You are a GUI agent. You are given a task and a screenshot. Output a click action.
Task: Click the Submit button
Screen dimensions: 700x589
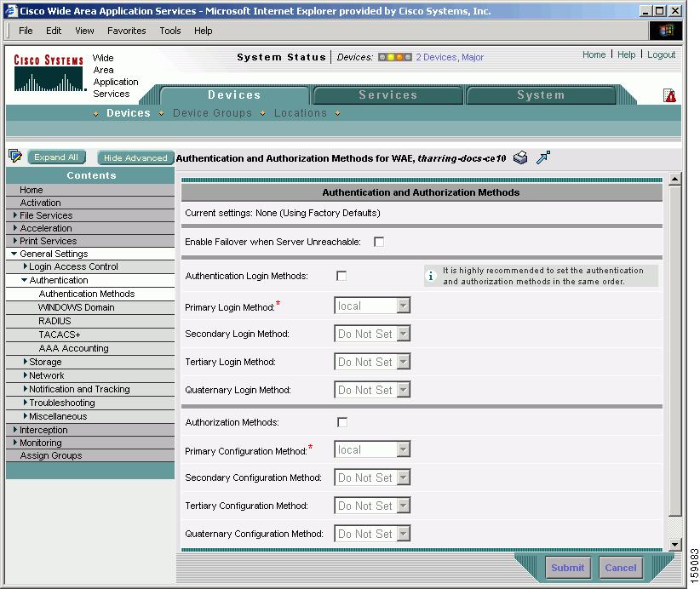(568, 568)
